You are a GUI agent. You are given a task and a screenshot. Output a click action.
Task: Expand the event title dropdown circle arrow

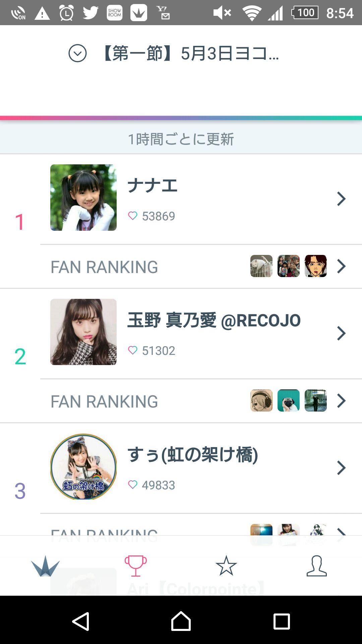[77, 53]
